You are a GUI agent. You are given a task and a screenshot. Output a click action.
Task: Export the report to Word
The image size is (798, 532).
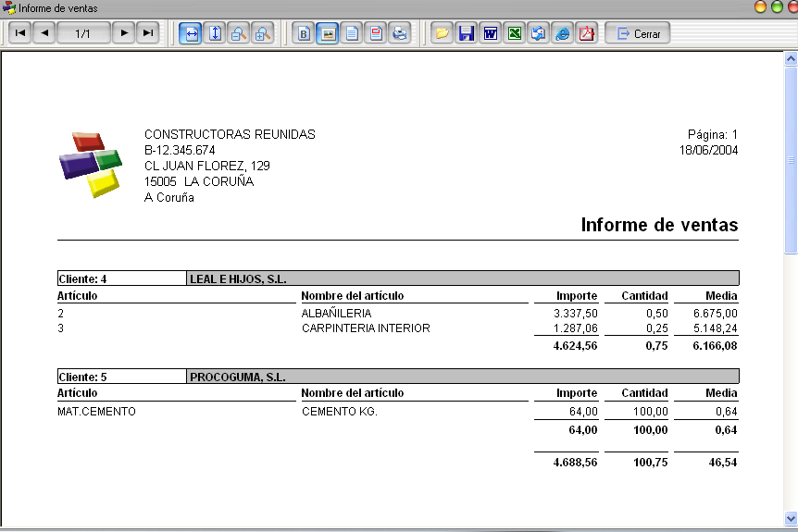click(491, 33)
